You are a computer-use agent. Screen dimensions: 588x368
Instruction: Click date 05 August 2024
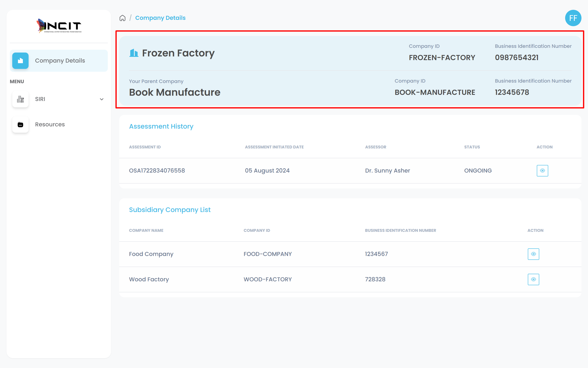(x=267, y=171)
